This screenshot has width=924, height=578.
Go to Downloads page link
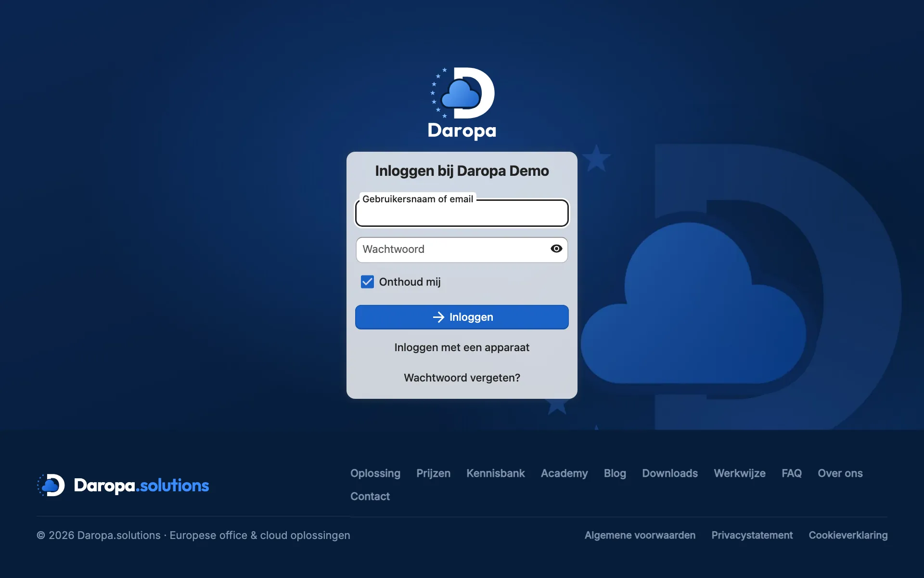[670, 473]
